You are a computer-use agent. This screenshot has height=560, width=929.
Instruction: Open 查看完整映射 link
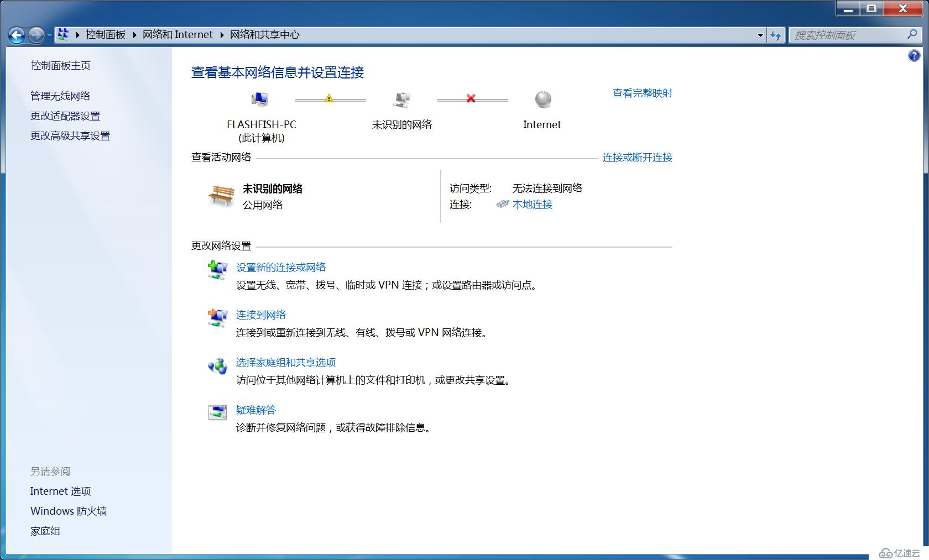pos(643,93)
